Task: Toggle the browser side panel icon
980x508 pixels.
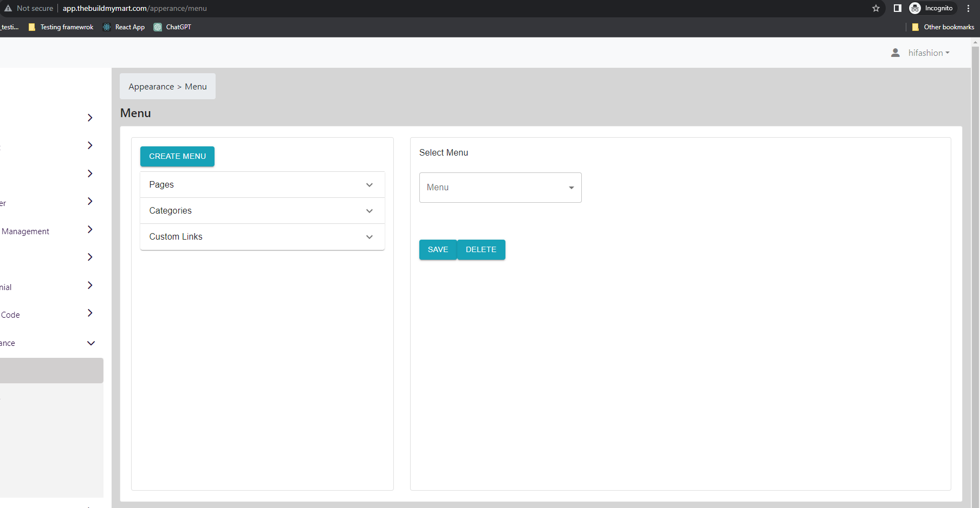Action: click(898, 8)
